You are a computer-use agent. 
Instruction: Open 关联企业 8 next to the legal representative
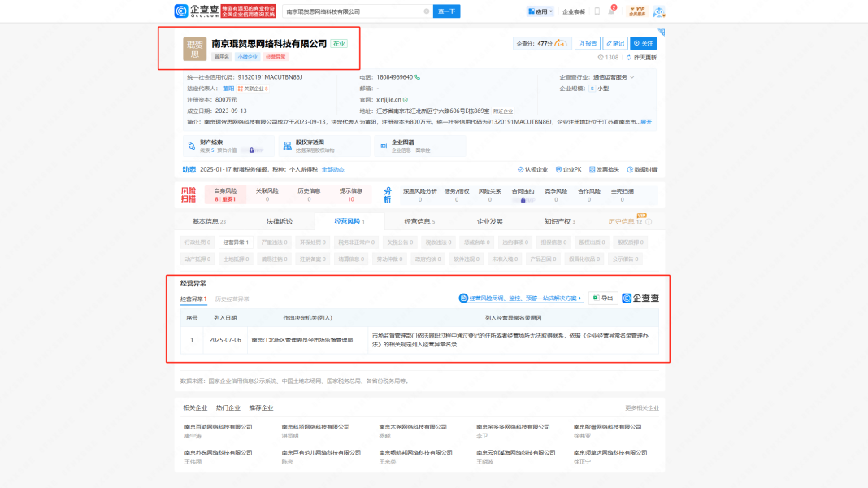point(253,89)
